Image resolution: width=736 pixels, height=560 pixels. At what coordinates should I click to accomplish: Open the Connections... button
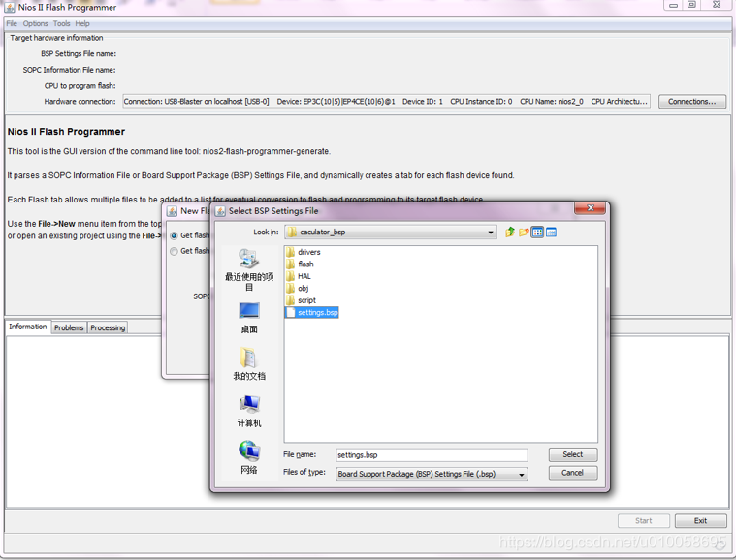[x=691, y=102]
